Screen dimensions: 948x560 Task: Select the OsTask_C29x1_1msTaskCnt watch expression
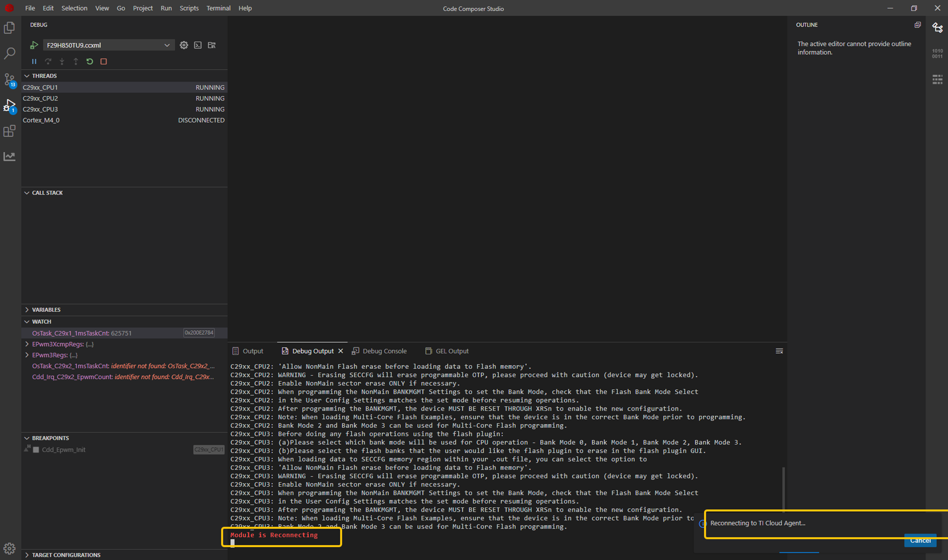tap(124, 333)
